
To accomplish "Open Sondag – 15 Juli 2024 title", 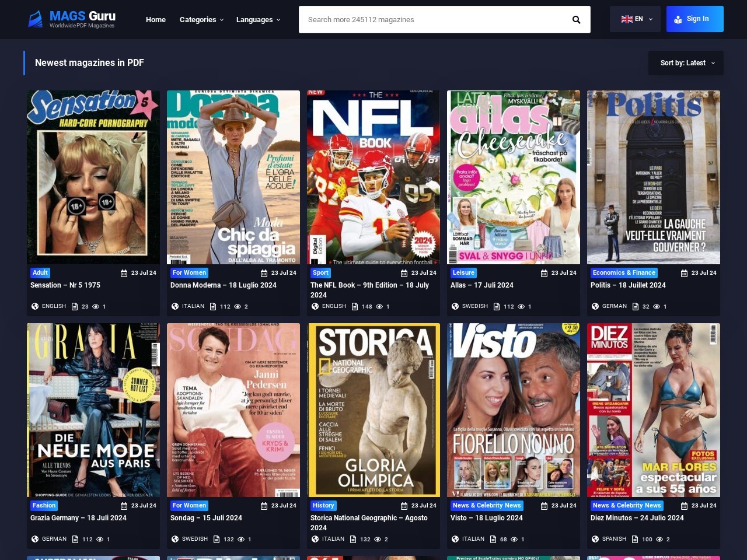I will 206,518.
